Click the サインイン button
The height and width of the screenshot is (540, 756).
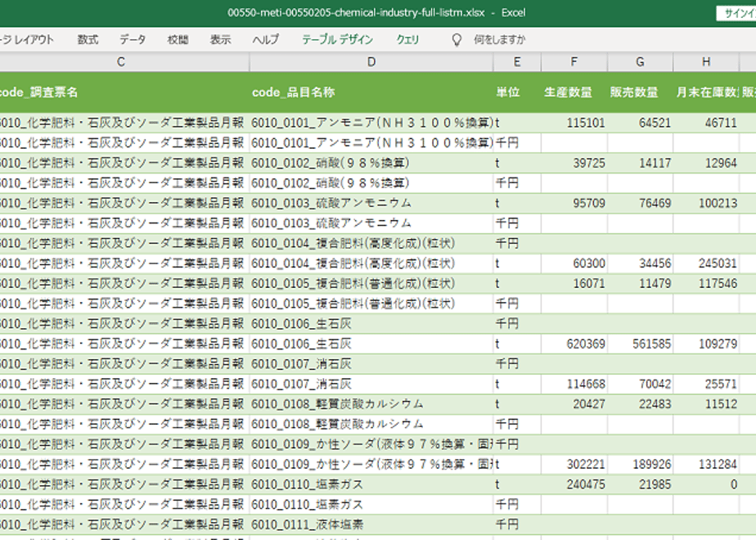tap(736, 13)
